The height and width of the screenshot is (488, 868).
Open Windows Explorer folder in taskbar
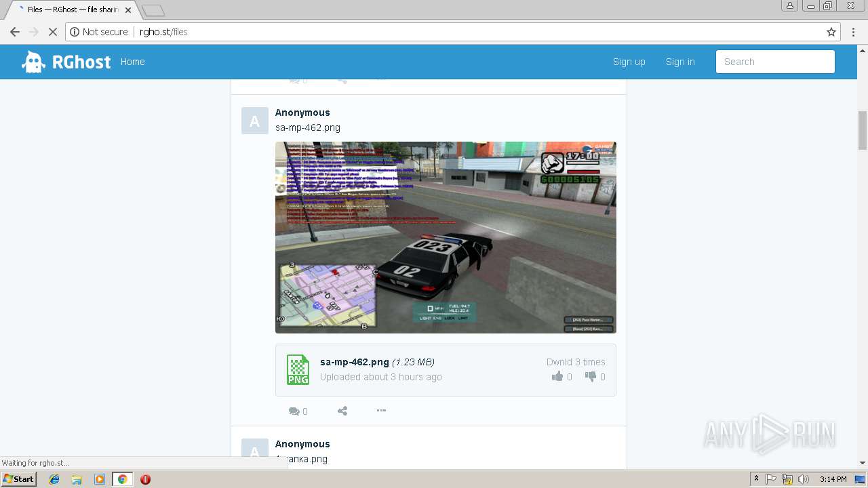(77, 479)
